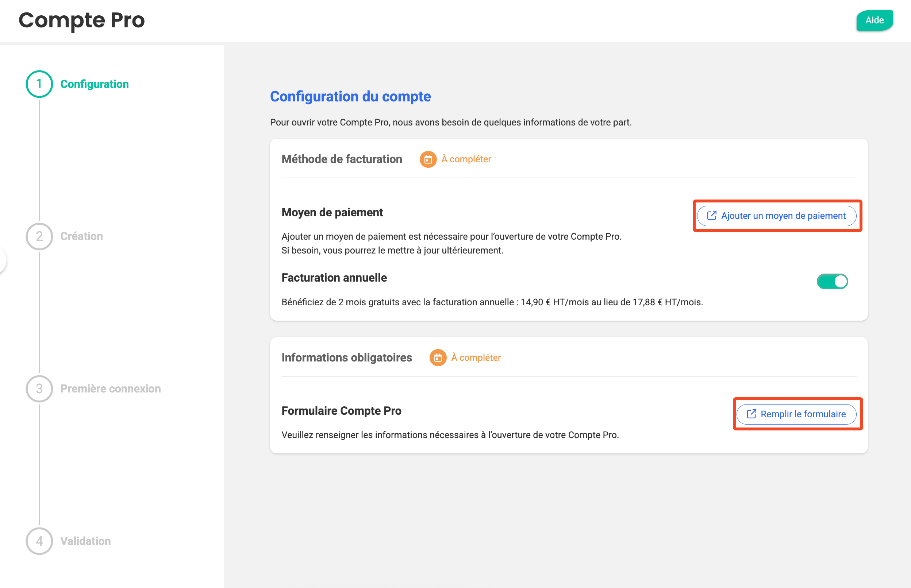Click Remplir le formulaire button
The width and height of the screenshot is (911, 588).
pos(796,414)
